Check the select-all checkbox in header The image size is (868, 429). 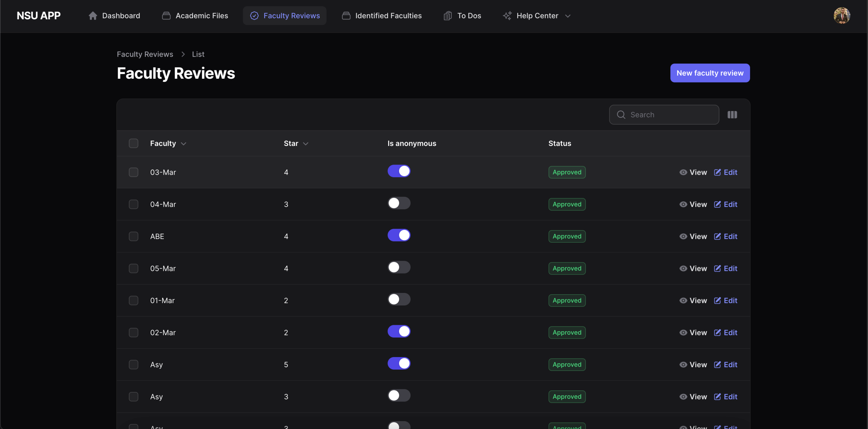134,144
